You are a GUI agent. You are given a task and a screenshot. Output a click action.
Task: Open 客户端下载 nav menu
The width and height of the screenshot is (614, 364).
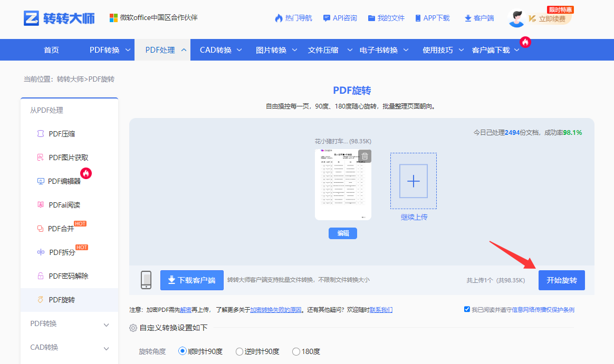click(x=491, y=50)
